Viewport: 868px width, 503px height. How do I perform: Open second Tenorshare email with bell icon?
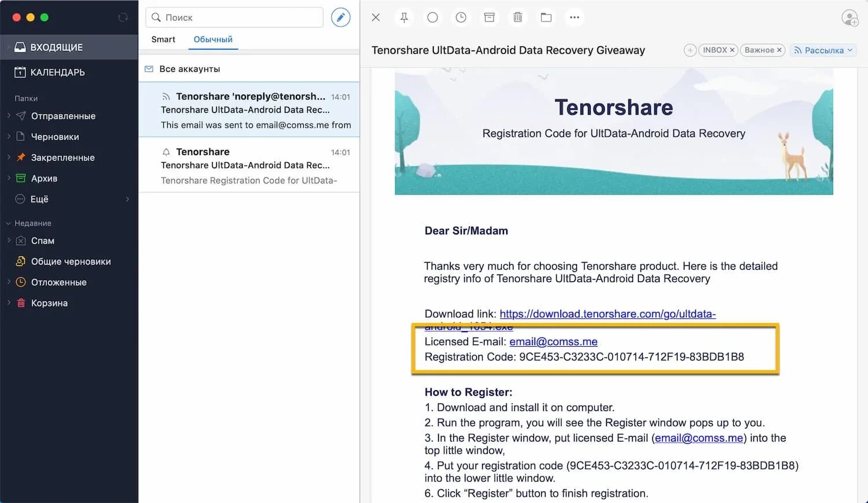[x=249, y=166]
